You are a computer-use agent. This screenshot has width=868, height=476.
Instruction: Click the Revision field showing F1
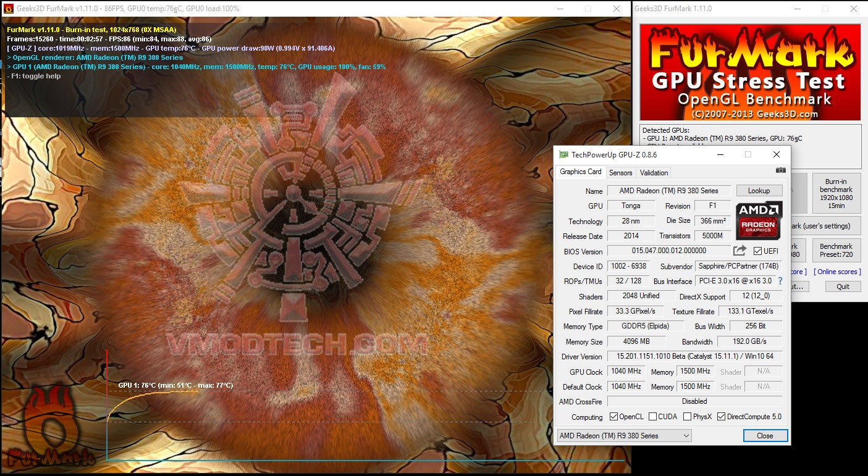[x=712, y=206]
